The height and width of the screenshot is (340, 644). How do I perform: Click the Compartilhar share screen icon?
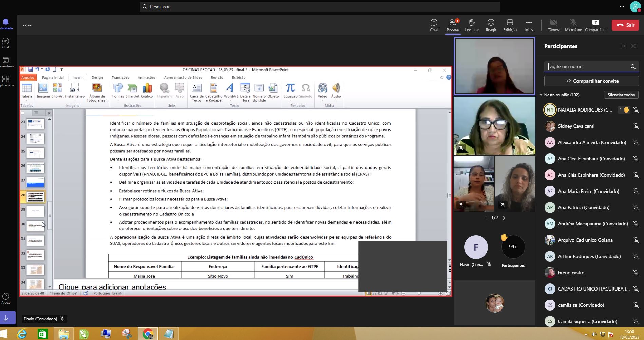pos(595,25)
